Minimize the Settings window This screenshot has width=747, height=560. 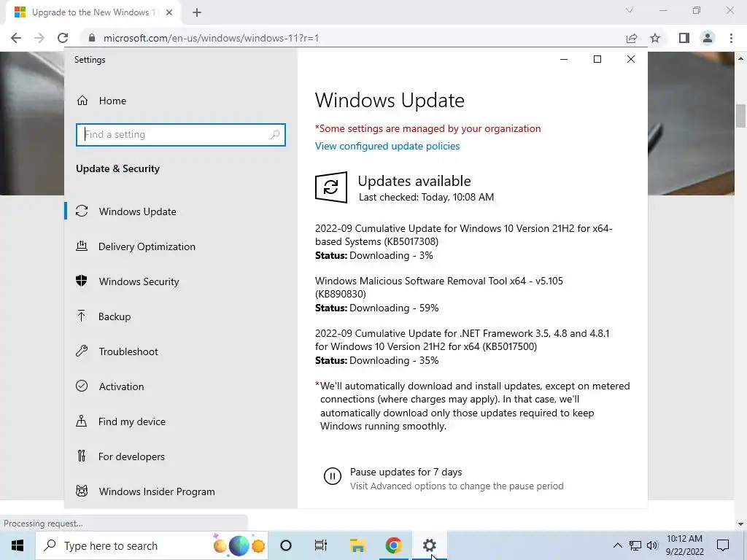564,59
